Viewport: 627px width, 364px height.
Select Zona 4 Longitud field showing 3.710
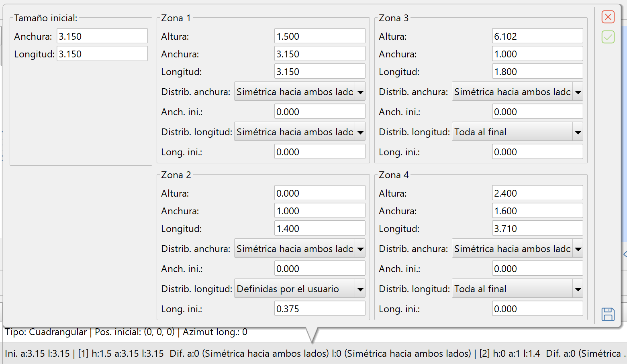(x=537, y=228)
